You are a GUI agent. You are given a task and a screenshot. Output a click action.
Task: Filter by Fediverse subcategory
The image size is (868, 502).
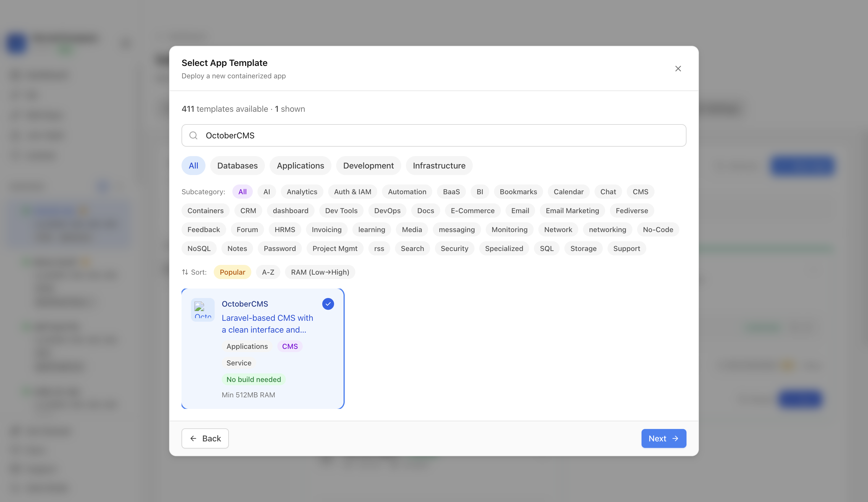[x=632, y=210]
